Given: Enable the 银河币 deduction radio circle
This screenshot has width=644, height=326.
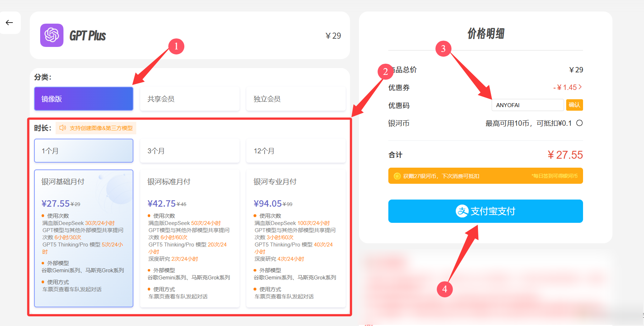Looking at the screenshot, I should [x=580, y=123].
